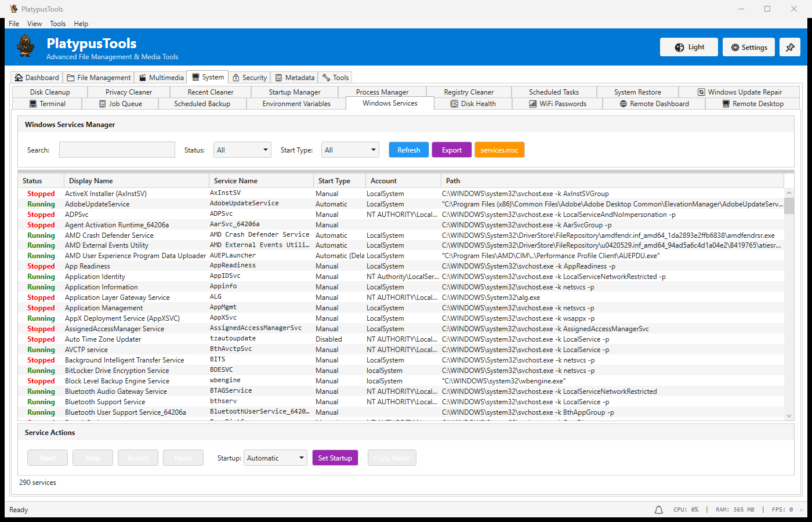Image resolution: width=812 pixels, height=522 pixels.
Task: Click the PlatypusTools platypus logo
Action: click(26, 46)
